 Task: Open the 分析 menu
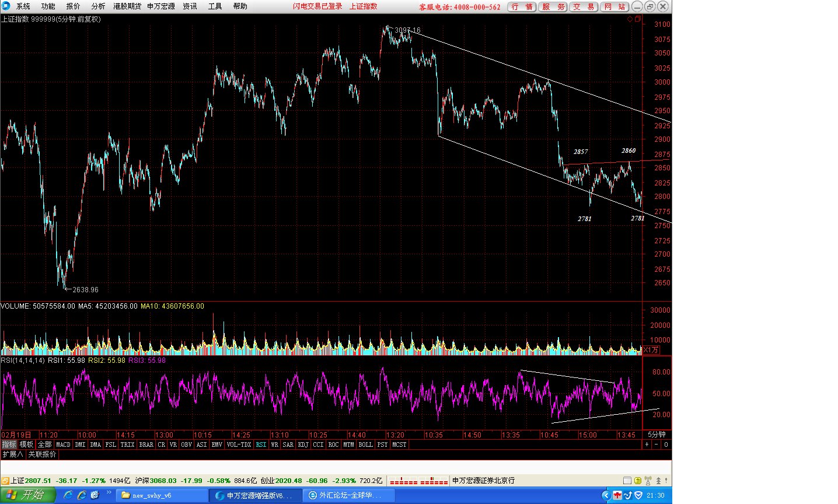[99, 6]
